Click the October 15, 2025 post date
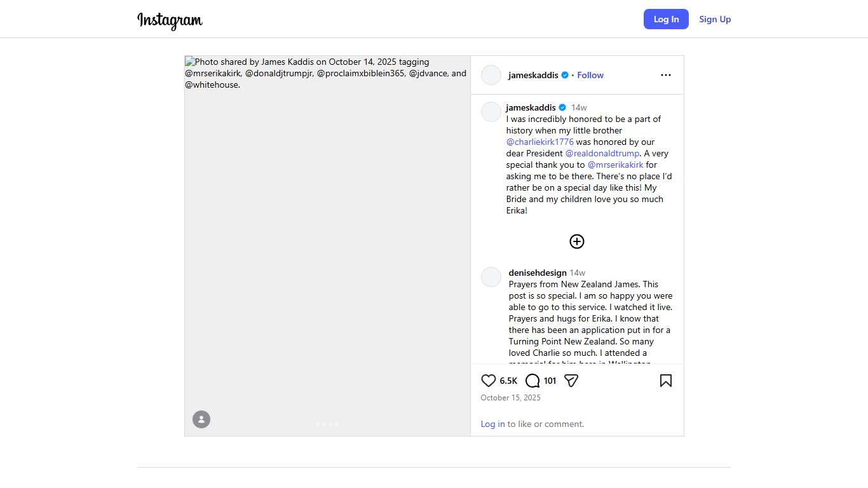Image resolution: width=868 pixels, height=488 pixels. point(510,398)
